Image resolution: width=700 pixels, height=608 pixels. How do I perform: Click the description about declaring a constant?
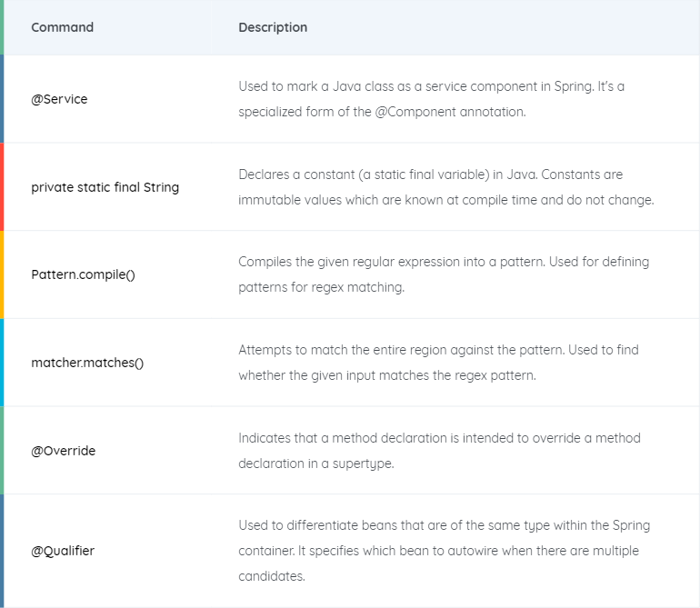click(x=446, y=187)
